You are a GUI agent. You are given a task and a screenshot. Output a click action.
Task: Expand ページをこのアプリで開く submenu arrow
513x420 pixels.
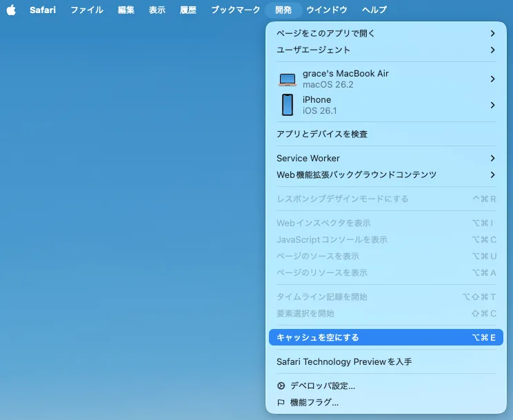[x=493, y=33]
